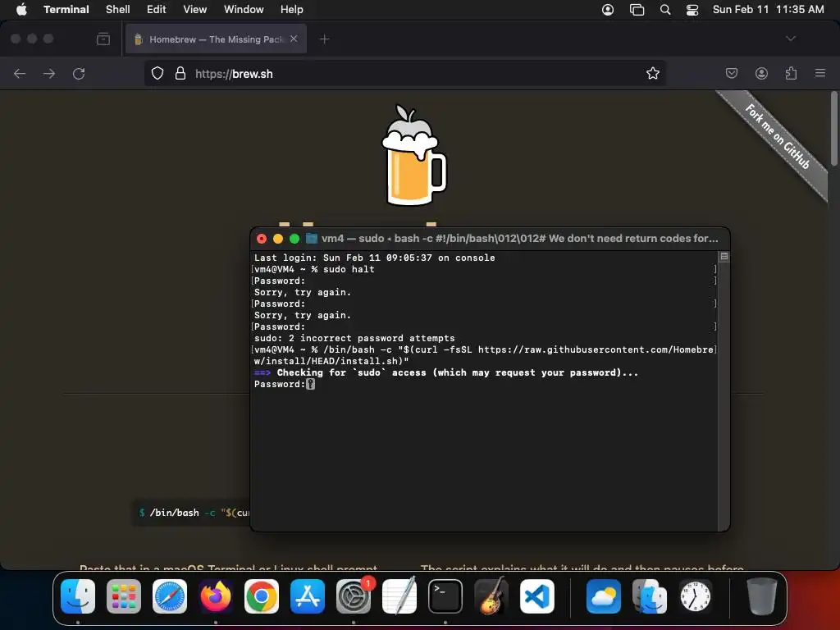
Task: Click the Terminal Password prompt cursor
Action: coord(311,384)
